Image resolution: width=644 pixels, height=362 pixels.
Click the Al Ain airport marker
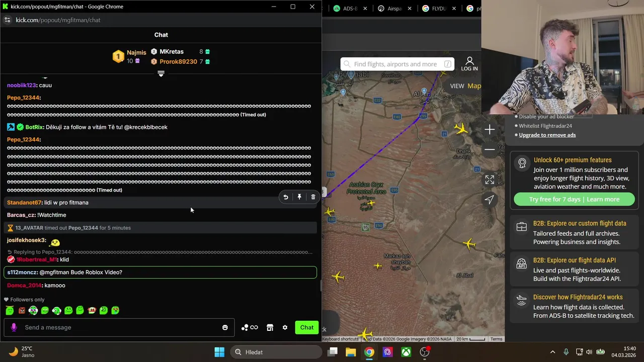pyautogui.click(x=425, y=92)
